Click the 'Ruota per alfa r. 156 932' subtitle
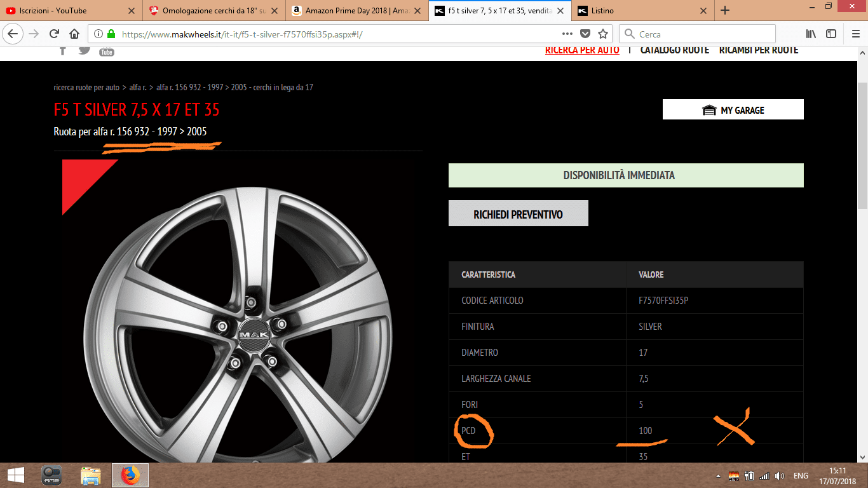Image resolution: width=868 pixels, height=488 pixels. 130,132
